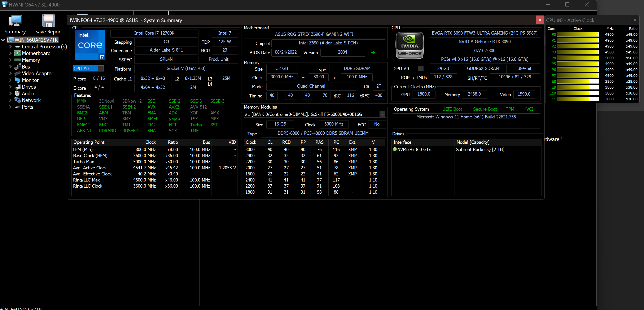Click the Sabrent Rocket Q drive entry
This screenshot has height=310, width=644.
point(480,149)
